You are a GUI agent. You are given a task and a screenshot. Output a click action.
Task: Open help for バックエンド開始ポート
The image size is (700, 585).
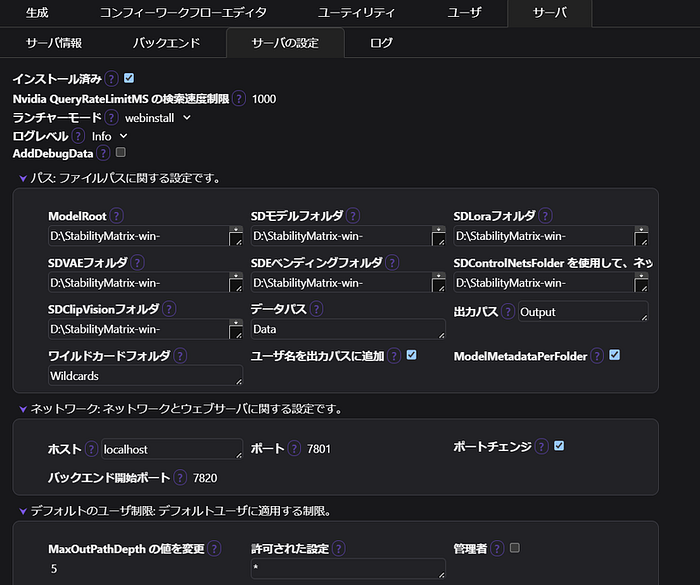click(180, 478)
